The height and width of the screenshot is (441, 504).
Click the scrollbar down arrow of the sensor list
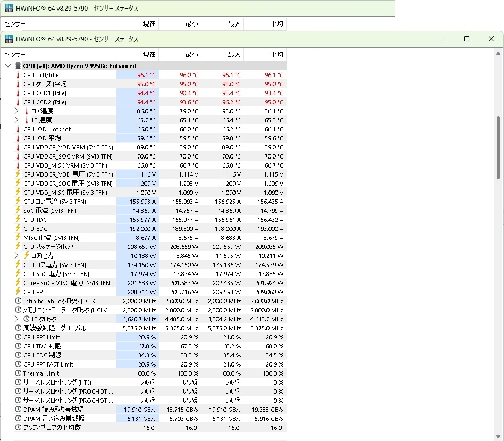(x=498, y=437)
